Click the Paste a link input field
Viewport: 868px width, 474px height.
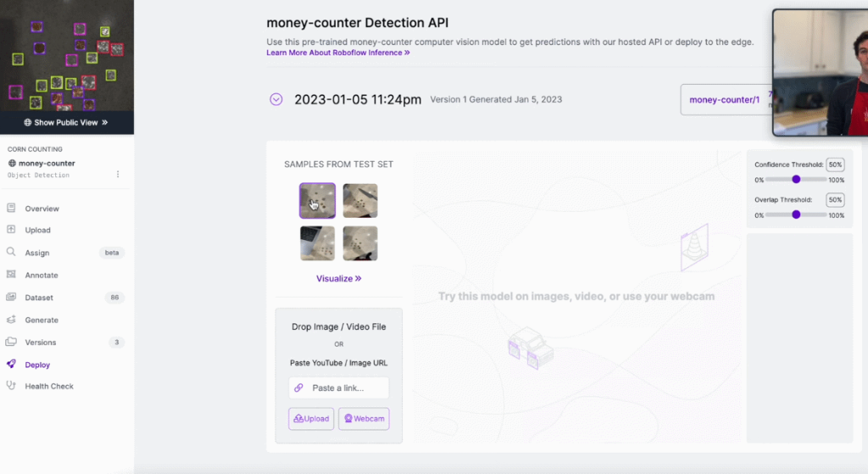click(339, 388)
